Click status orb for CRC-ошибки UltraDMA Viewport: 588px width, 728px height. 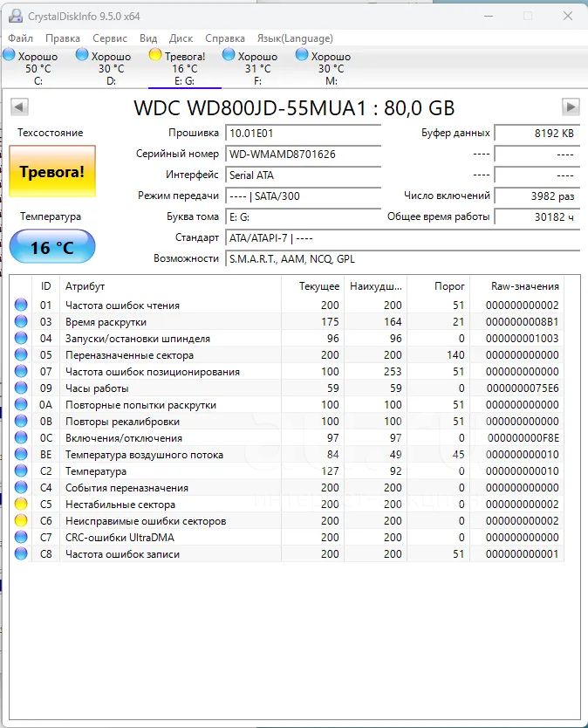coord(21,537)
